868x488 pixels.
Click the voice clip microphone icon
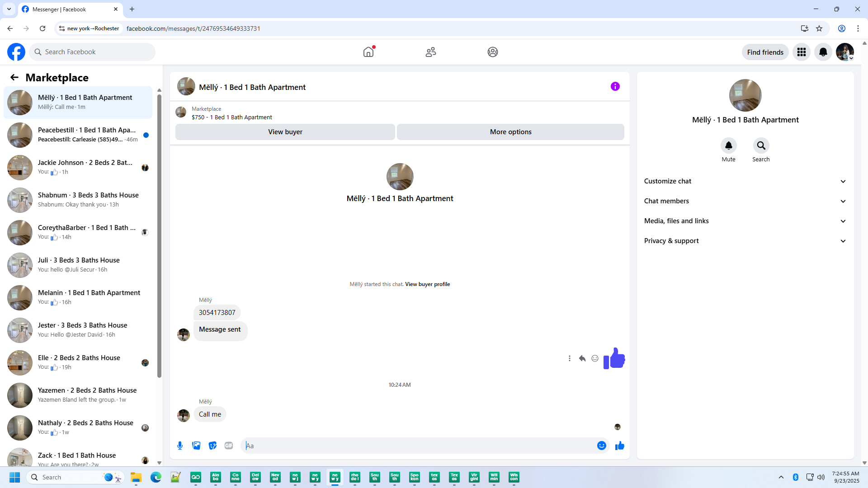180,446
